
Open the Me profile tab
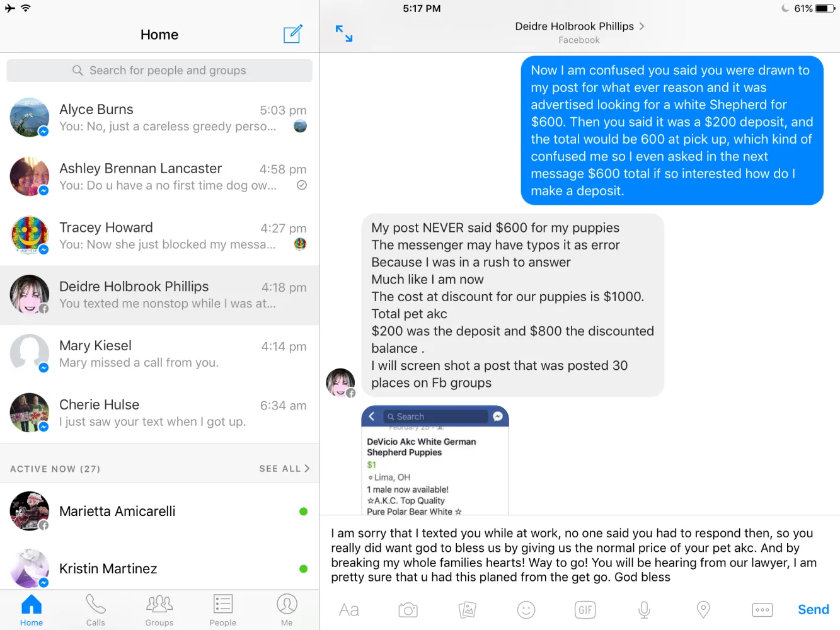287,610
